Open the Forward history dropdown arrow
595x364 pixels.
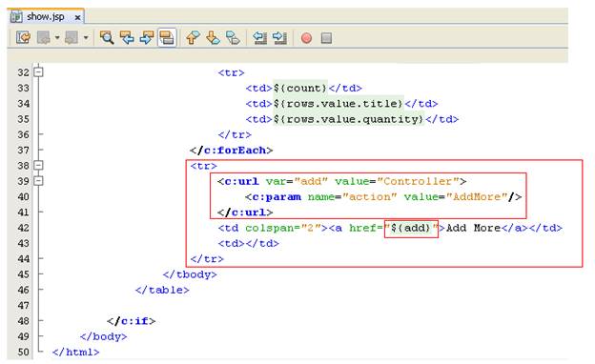click(86, 37)
